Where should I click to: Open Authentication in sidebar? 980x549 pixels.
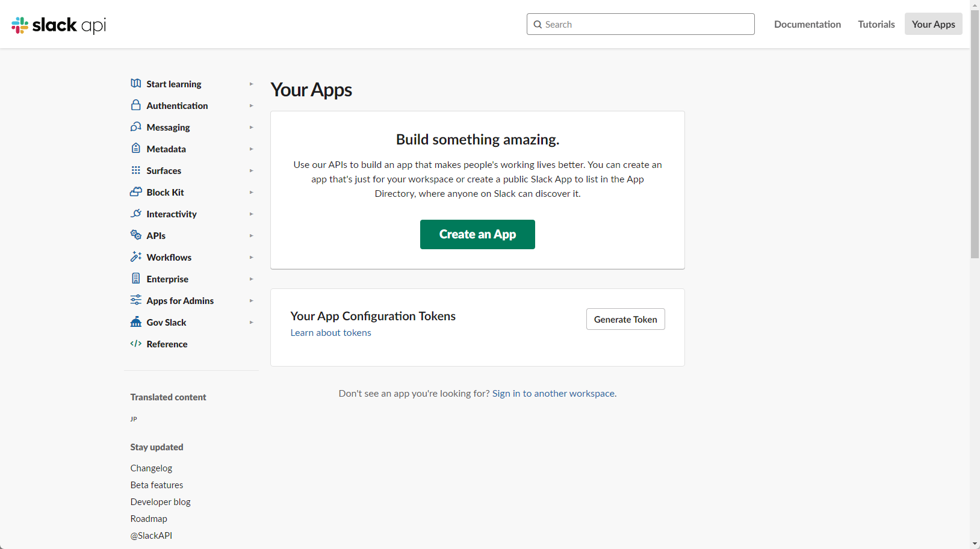(177, 106)
